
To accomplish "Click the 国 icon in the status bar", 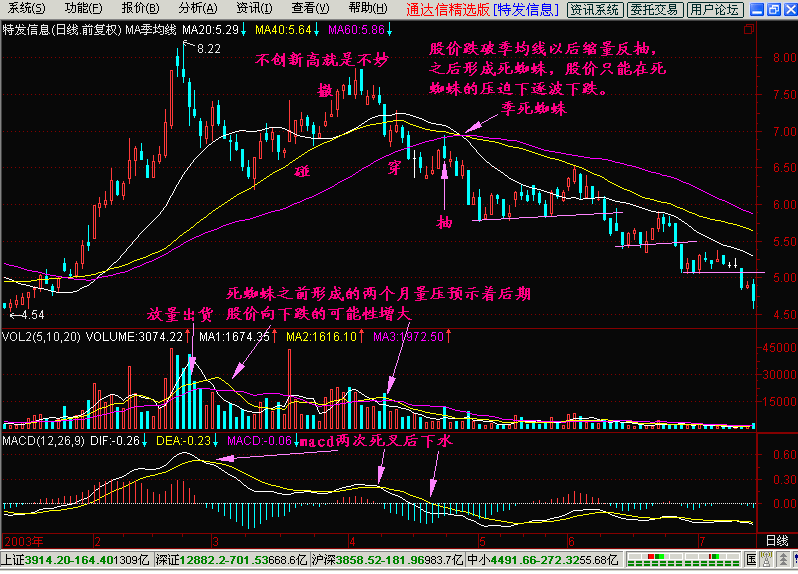I will click(x=751, y=560).
